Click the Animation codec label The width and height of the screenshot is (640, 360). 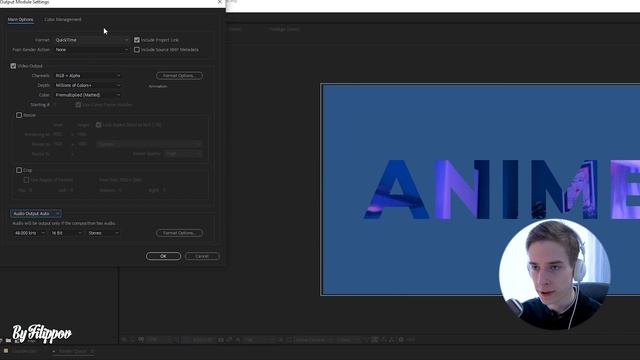tap(158, 87)
